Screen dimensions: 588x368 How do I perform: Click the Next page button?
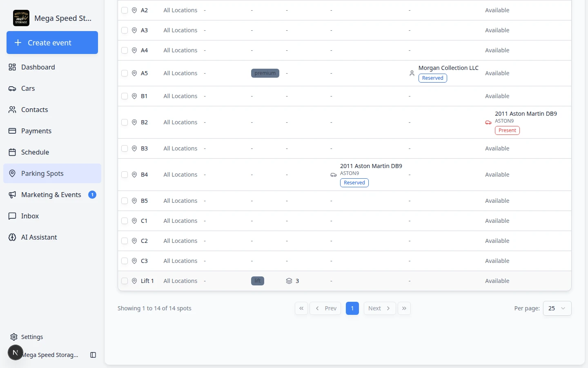(x=380, y=308)
